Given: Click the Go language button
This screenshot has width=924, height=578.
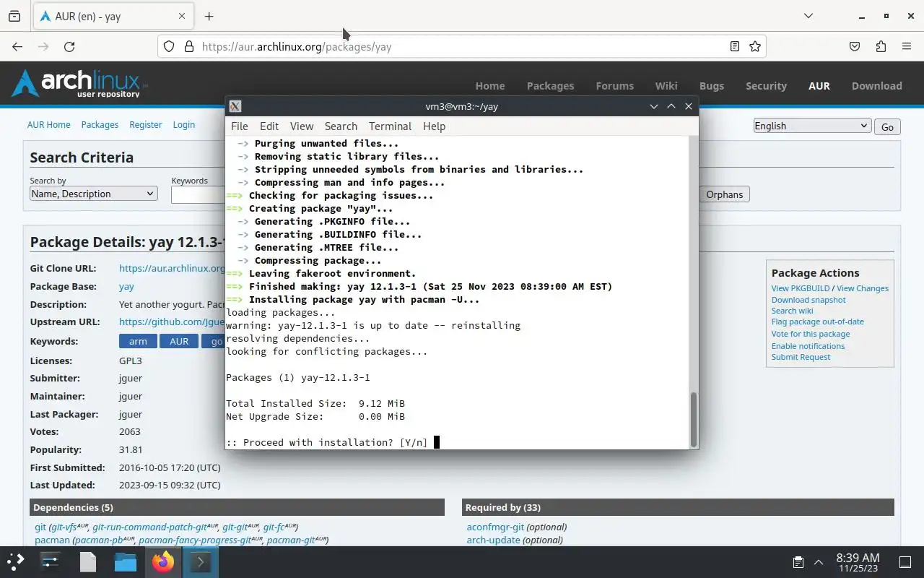Looking at the screenshot, I should [887, 126].
